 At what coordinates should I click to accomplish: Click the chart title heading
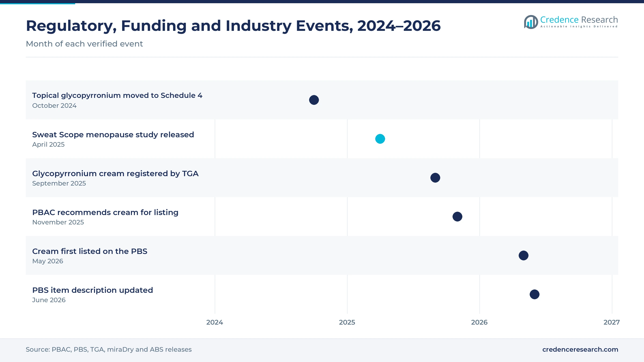(233, 26)
